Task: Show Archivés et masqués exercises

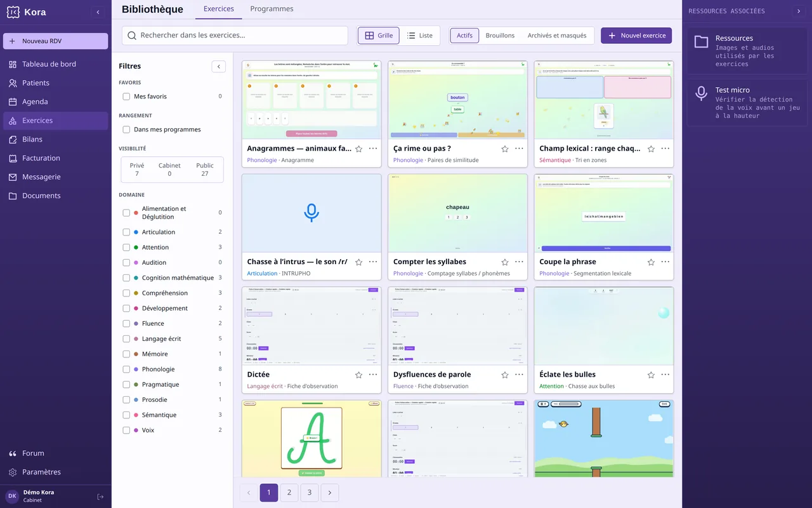Action: point(557,36)
